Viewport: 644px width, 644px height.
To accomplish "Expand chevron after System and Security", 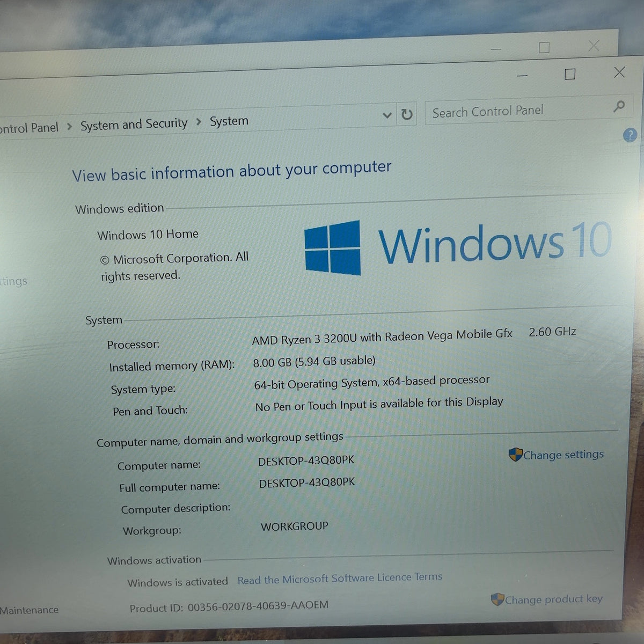I will click(199, 122).
